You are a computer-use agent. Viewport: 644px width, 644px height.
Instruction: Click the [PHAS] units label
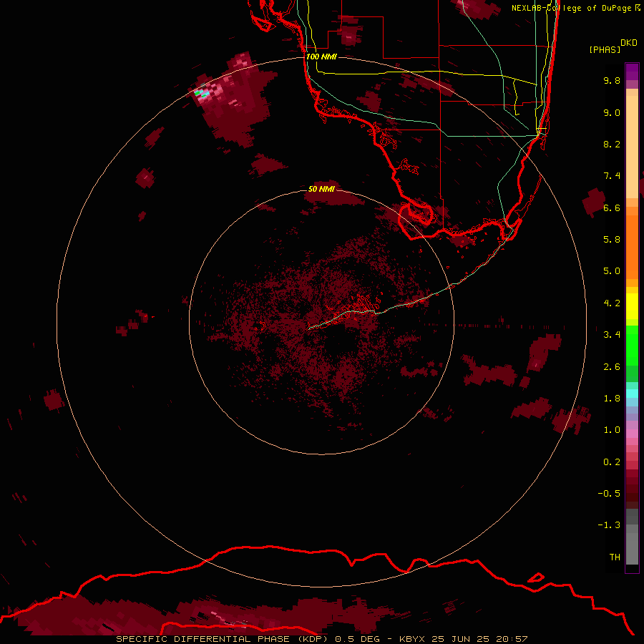pyautogui.click(x=605, y=50)
